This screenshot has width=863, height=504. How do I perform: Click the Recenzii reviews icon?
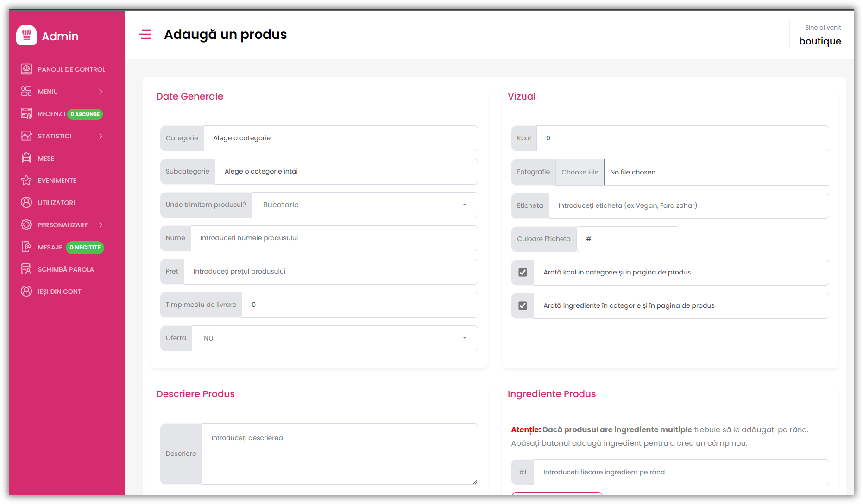pyautogui.click(x=26, y=114)
